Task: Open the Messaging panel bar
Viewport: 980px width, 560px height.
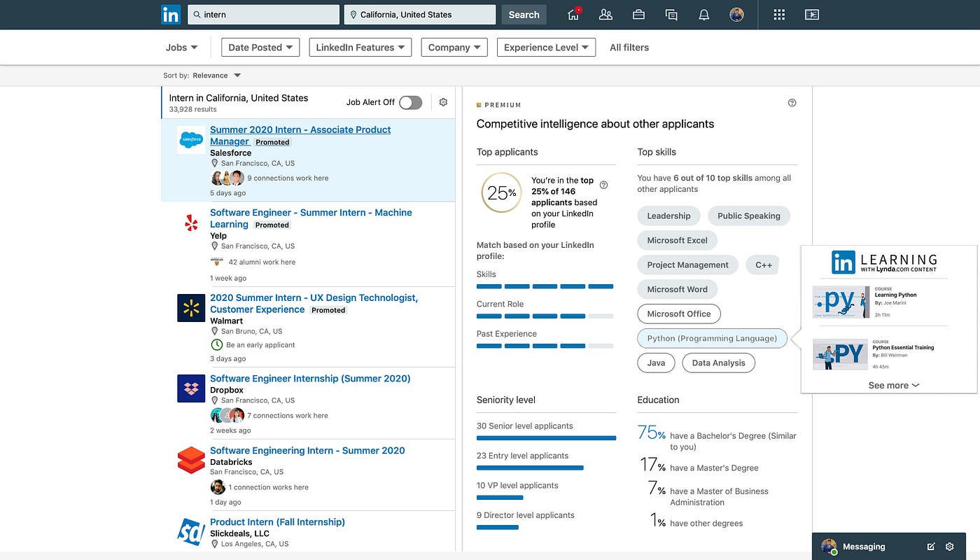Action: point(889,547)
